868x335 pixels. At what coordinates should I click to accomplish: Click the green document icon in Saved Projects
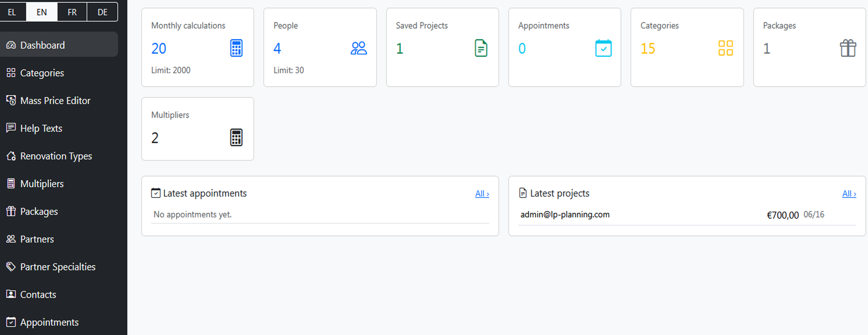[x=481, y=48]
